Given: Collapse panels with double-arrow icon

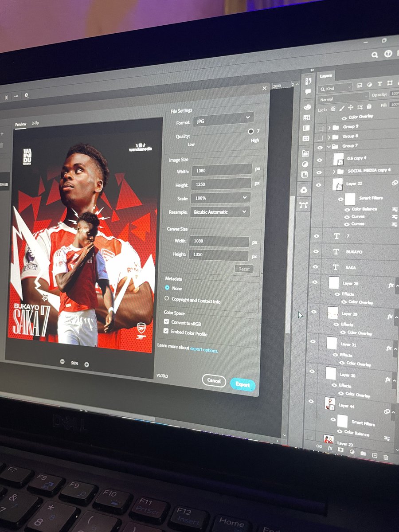Looking at the screenshot, I should tap(312, 70).
